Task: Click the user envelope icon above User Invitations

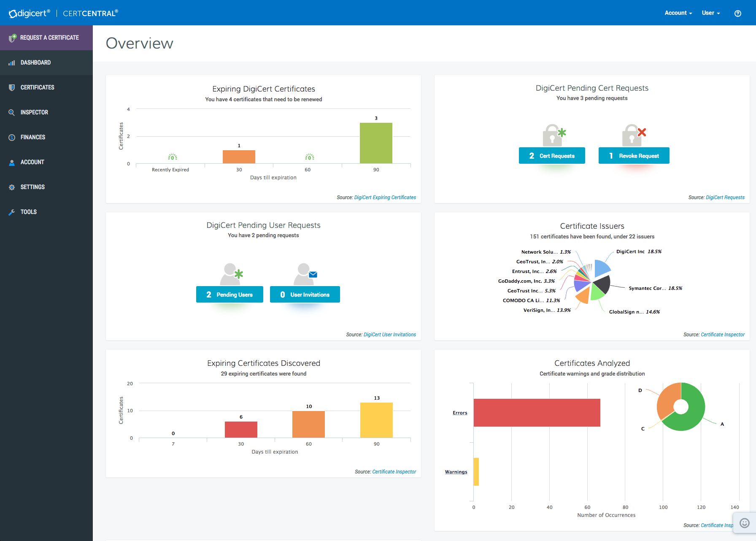Action: tap(305, 274)
